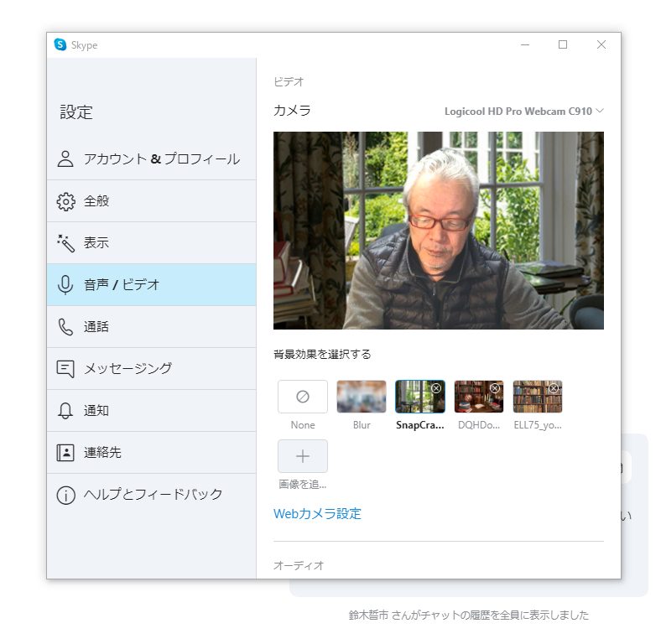Click the bell icon for 通知
661x644 pixels.
(x=65, y=411)
